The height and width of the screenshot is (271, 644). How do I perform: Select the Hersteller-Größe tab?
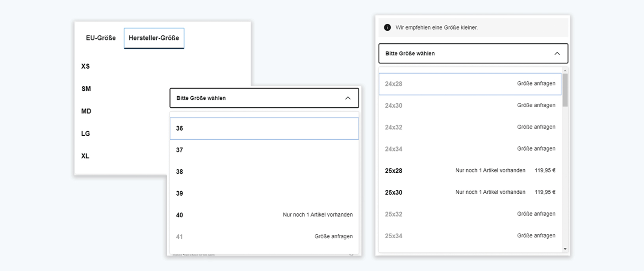coord(154,38)
